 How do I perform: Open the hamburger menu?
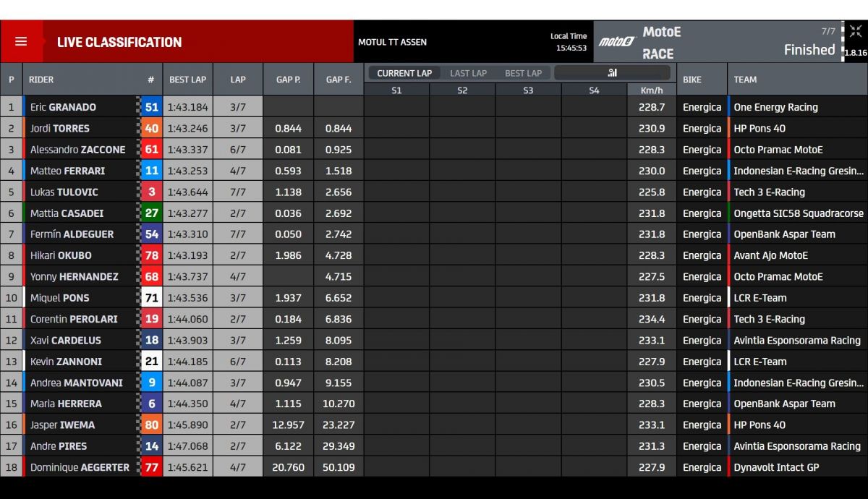click(21, 41)
